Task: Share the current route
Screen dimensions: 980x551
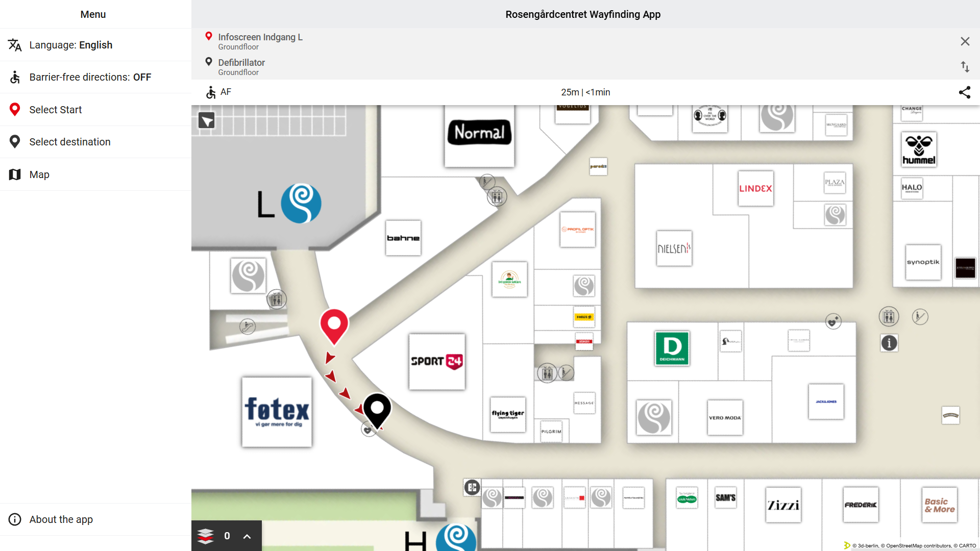Action: click(x=965, y=92)
